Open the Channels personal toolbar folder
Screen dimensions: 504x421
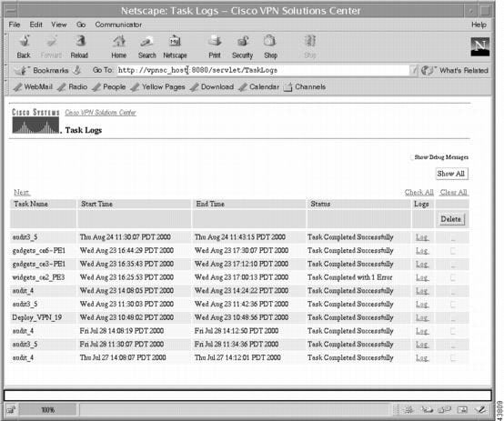(x=305, y=86)
